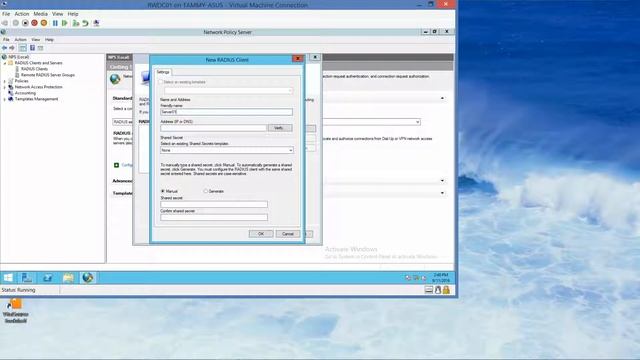
Task: Click the red Shut Down icon in VM toolbar
Action: pos(35,23)
